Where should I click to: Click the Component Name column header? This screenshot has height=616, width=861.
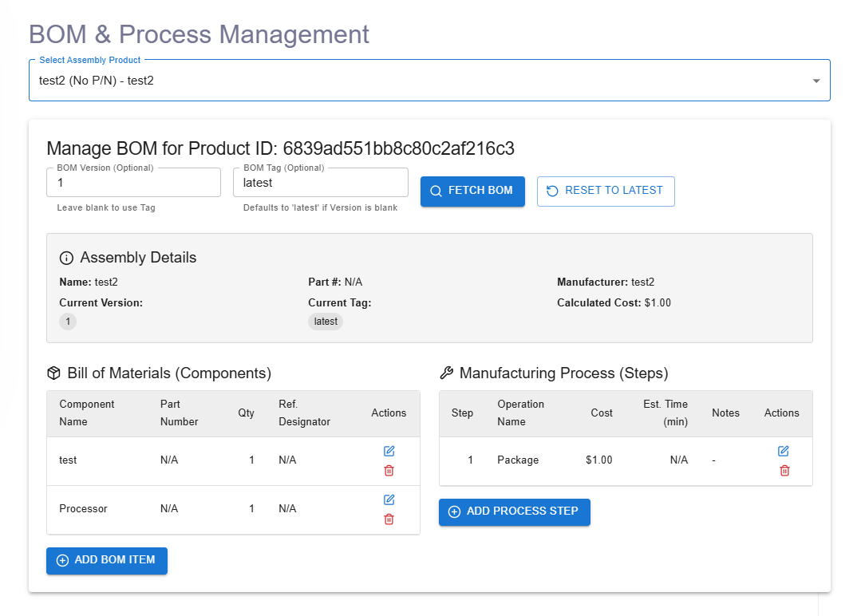pyautogui.click(x=87, y=413)
